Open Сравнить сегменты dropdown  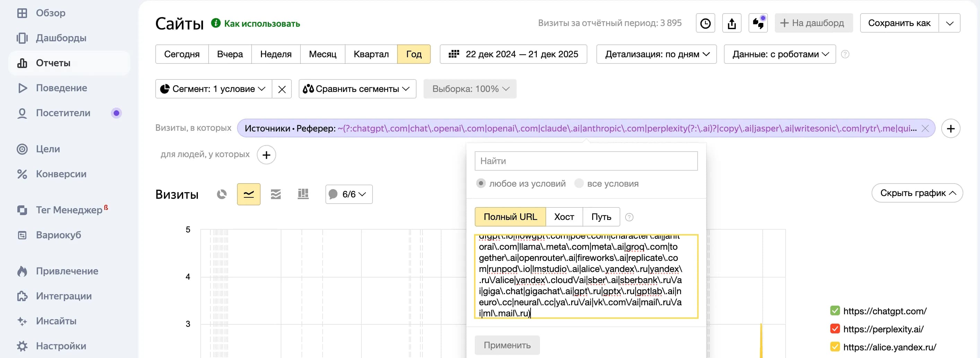tap(357, 89)
